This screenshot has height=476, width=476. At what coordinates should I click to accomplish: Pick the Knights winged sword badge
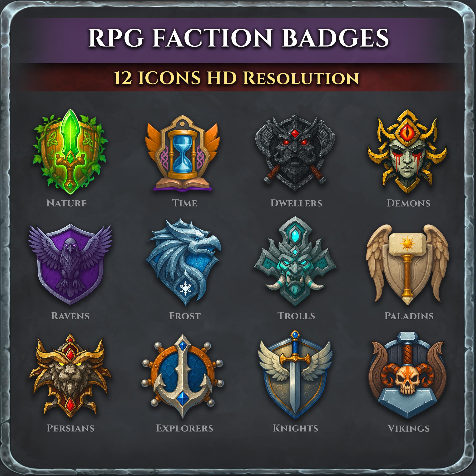295,375
